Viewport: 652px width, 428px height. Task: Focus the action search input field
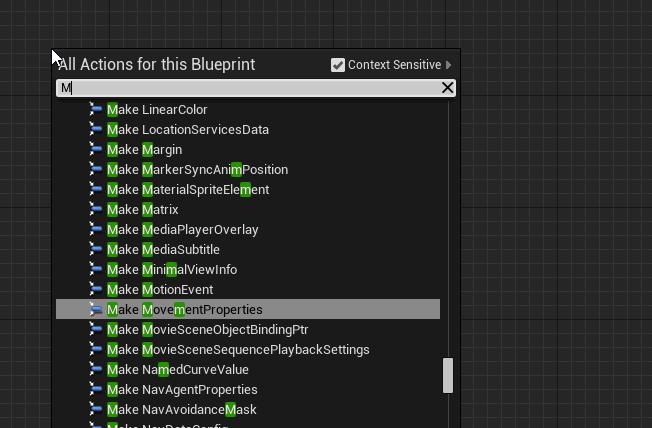pos(256,88)
